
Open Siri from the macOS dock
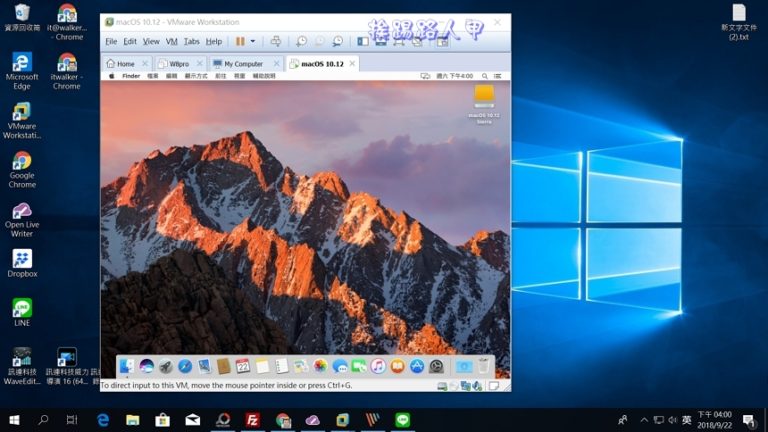click(x=147, y=367)
